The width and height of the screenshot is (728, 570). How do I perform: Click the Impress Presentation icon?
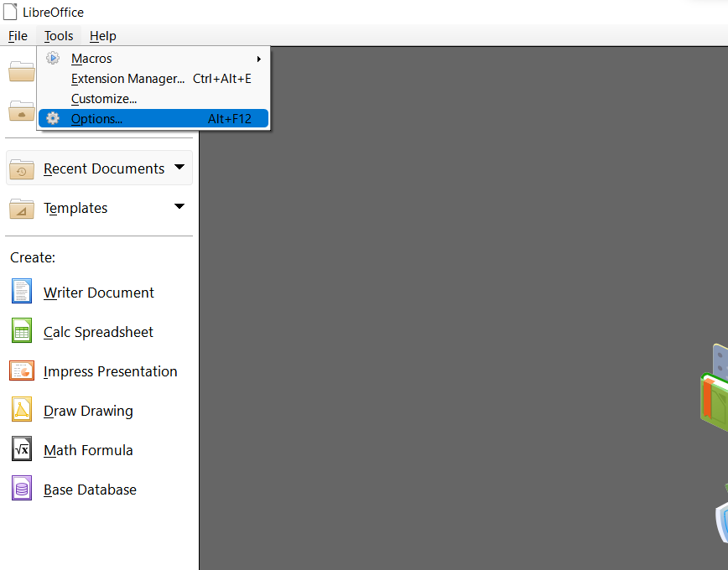pyautogui.click(x=22, y=370)
